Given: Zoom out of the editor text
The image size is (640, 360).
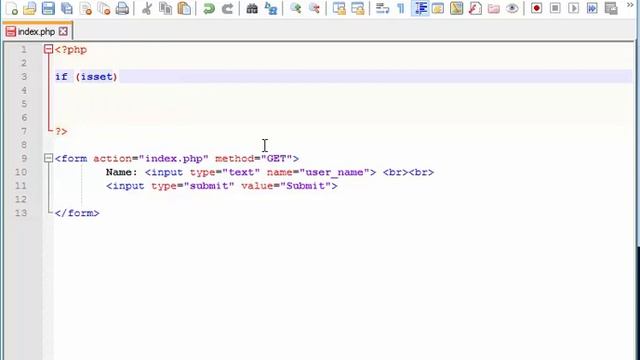Looking at the screenshot, I should pos(314,8).
